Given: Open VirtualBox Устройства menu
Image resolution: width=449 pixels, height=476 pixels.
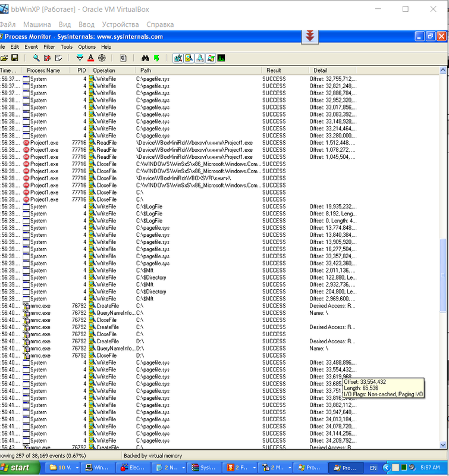Looking at the screenshot, I should (120, 24).
